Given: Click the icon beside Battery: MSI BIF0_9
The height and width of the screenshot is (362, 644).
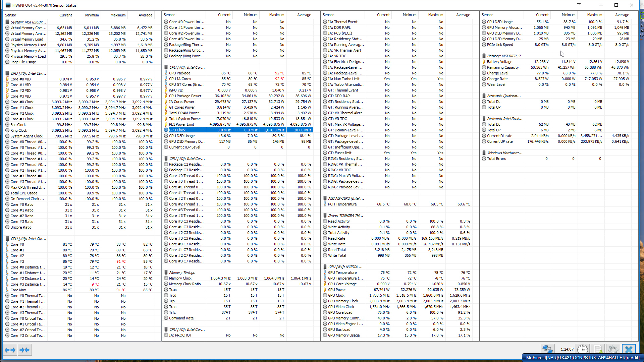Looking at the screenshot, I should pos(484,56).
